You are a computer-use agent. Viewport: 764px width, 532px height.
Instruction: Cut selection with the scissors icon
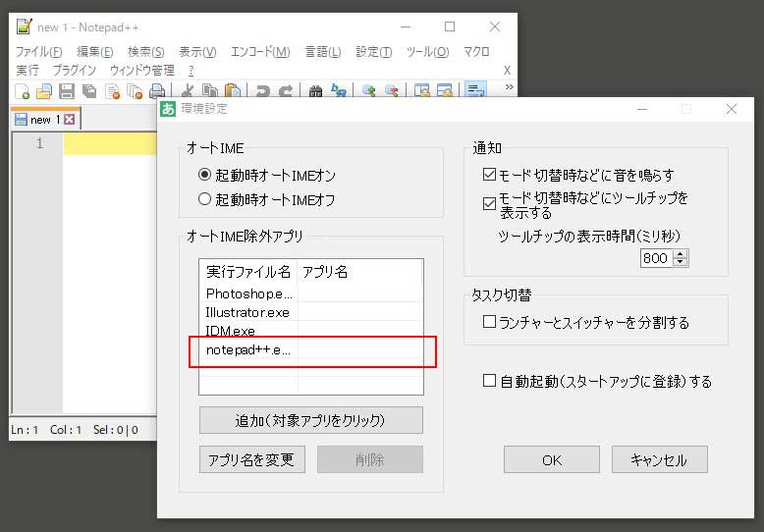tap(188, 91)
